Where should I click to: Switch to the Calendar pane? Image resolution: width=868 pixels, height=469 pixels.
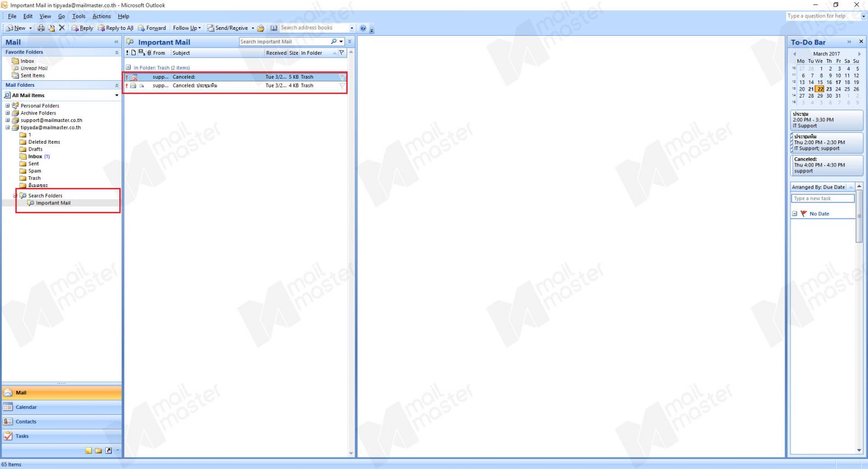[62, 407]
